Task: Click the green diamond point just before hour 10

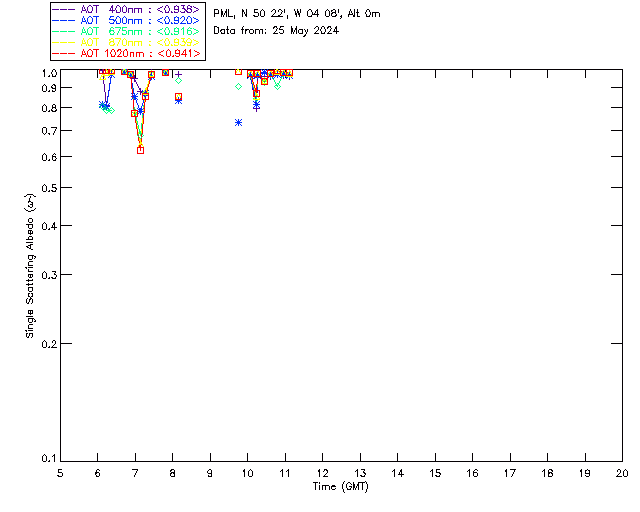Action: coord(238,87)
